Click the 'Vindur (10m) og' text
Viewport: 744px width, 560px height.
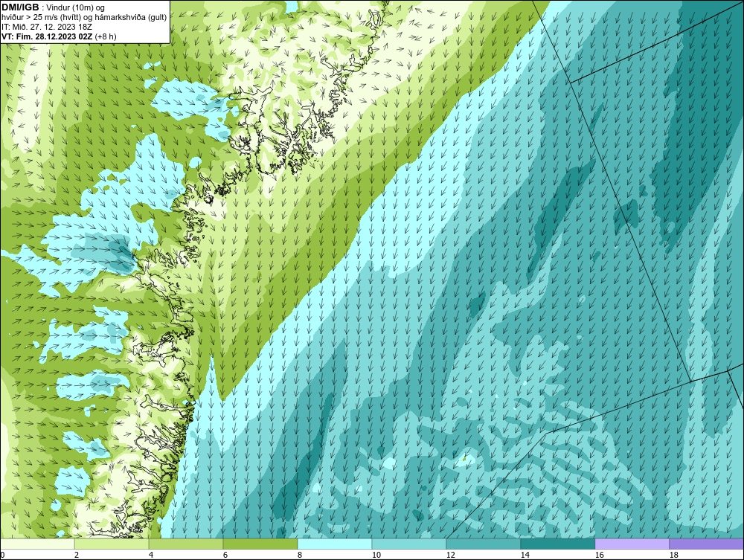tap(77, 7)
